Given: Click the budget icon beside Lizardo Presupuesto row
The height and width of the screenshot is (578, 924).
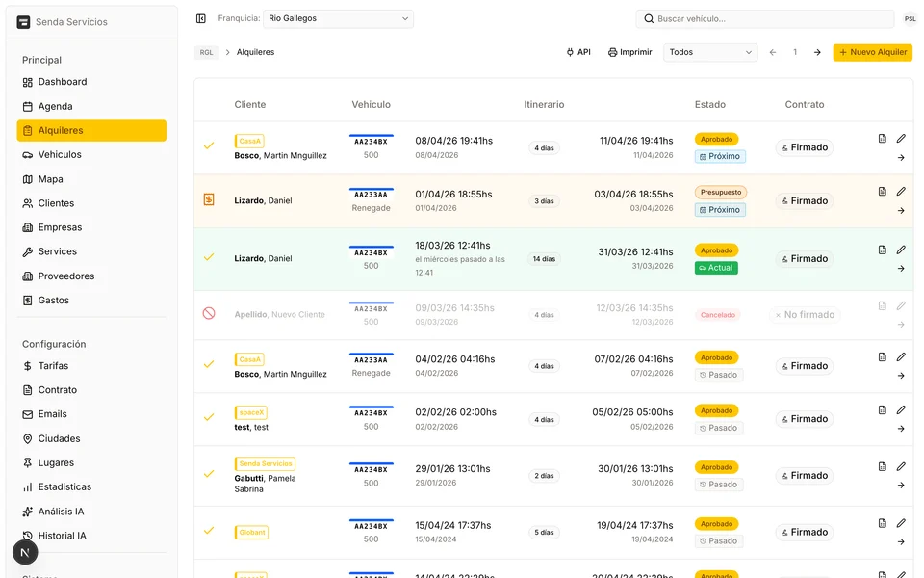Looking at the screenshot, I should pyautogui.click(x=209, y=200).
